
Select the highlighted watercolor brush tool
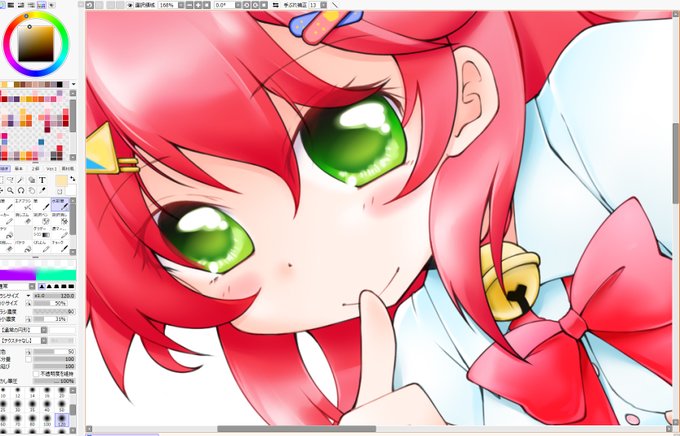pyautogui.click(x=60, y=204)
